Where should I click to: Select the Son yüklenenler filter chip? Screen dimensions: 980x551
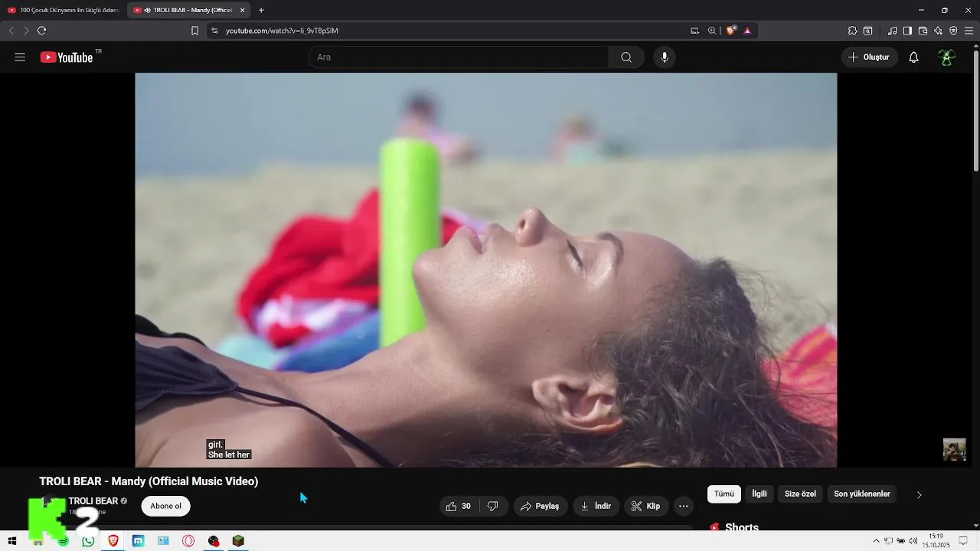point(862,494)
